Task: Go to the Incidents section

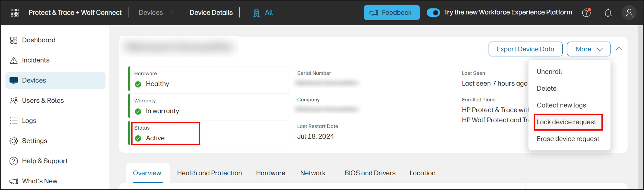Action: [x=35, y=60]
